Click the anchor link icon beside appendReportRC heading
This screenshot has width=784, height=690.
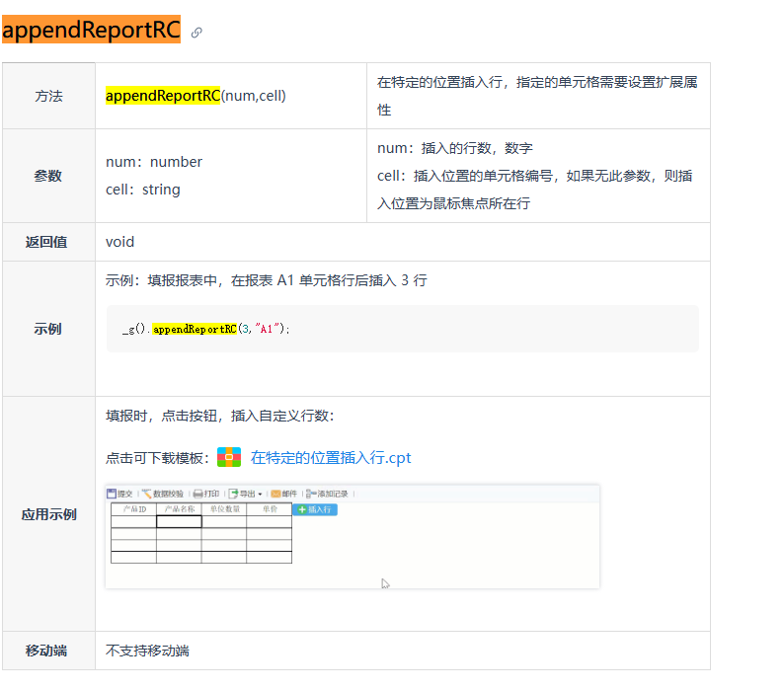pyautogui.click(x=196, y=33)
